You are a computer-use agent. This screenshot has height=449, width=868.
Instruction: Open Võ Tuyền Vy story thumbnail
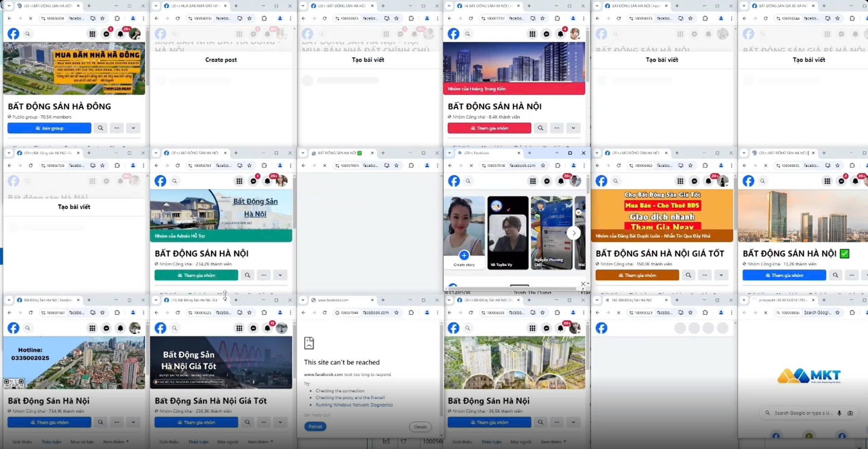pyautogui.click(x=508, y=233)
